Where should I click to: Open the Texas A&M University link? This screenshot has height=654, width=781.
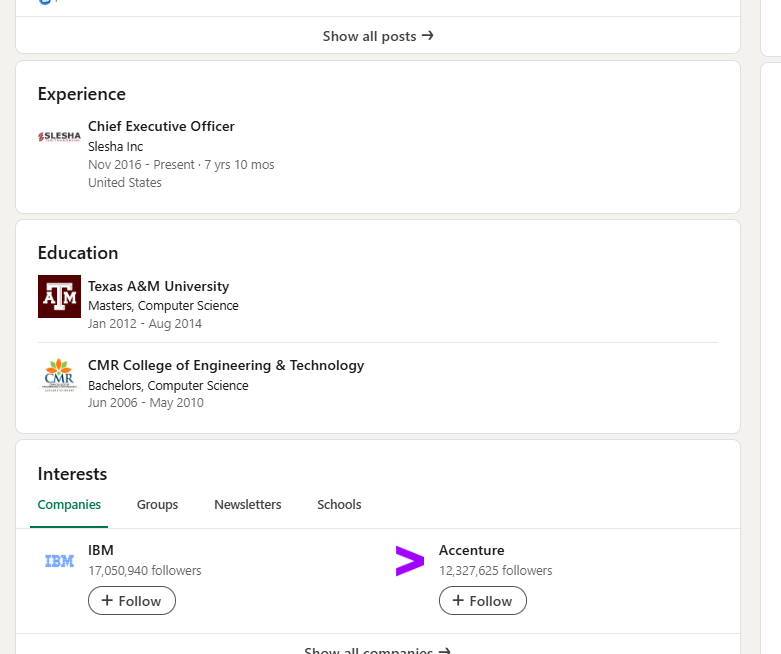click(x=158, y=287)
